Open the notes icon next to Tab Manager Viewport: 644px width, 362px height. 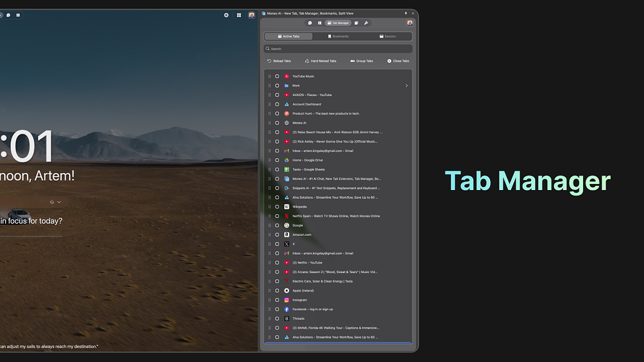357,23
